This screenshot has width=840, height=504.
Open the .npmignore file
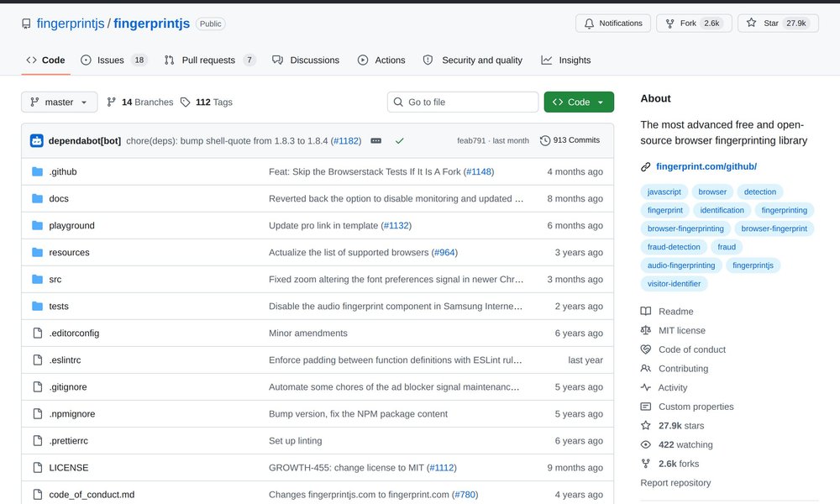pos(71,413)
